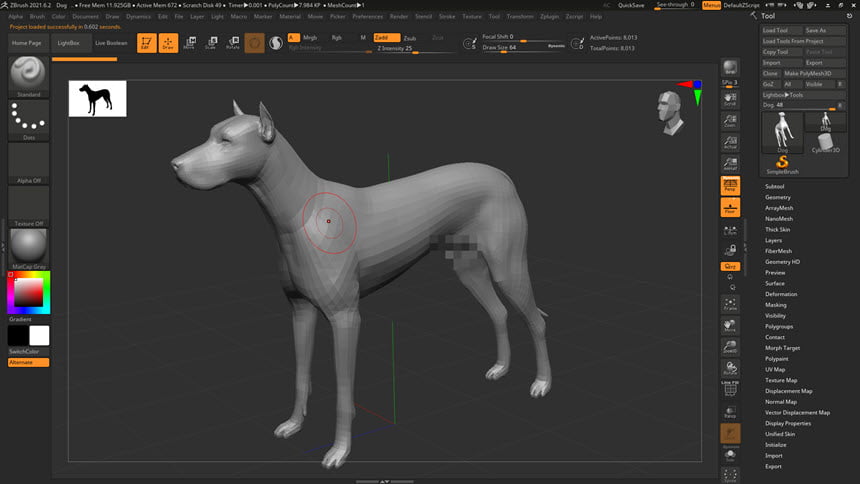This screenshot has width=860, height=484.
Task: Click the Alternate color button
Action: coord(29,362)
